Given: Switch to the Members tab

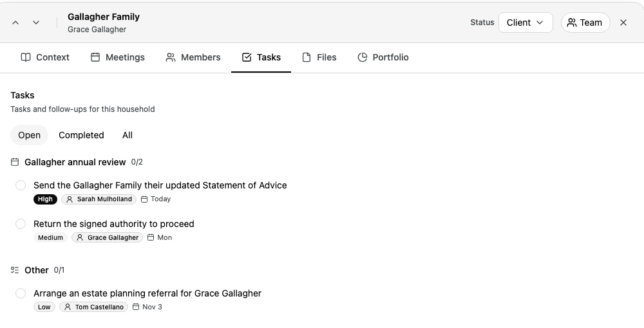Looking at the screenshot, I should point(193,57).
